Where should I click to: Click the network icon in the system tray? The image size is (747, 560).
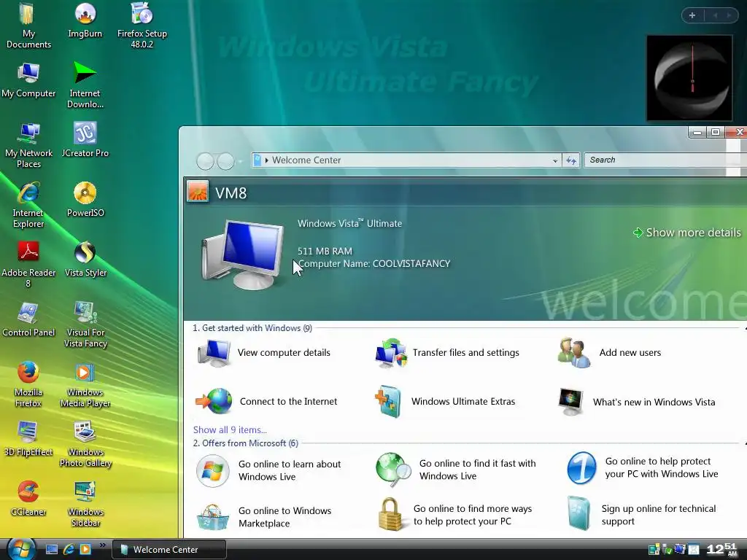tap(680, 549)
